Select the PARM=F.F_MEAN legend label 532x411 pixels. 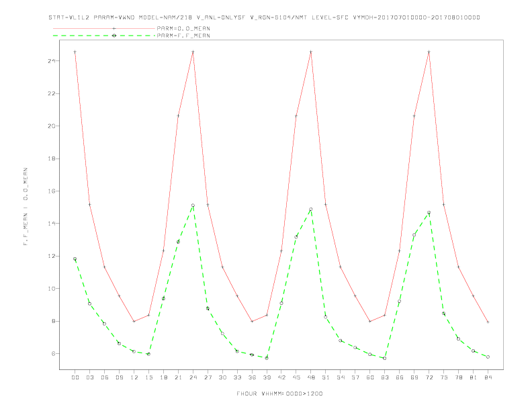(183, 36)
